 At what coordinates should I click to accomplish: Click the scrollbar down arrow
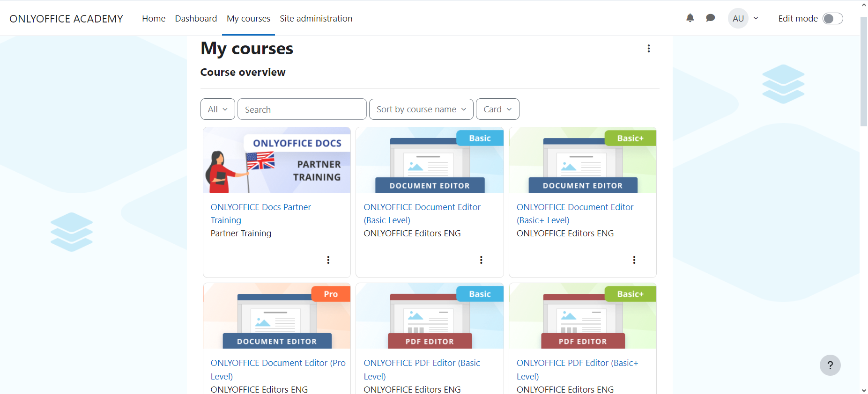pyautogui.click(x=864, y=390)
